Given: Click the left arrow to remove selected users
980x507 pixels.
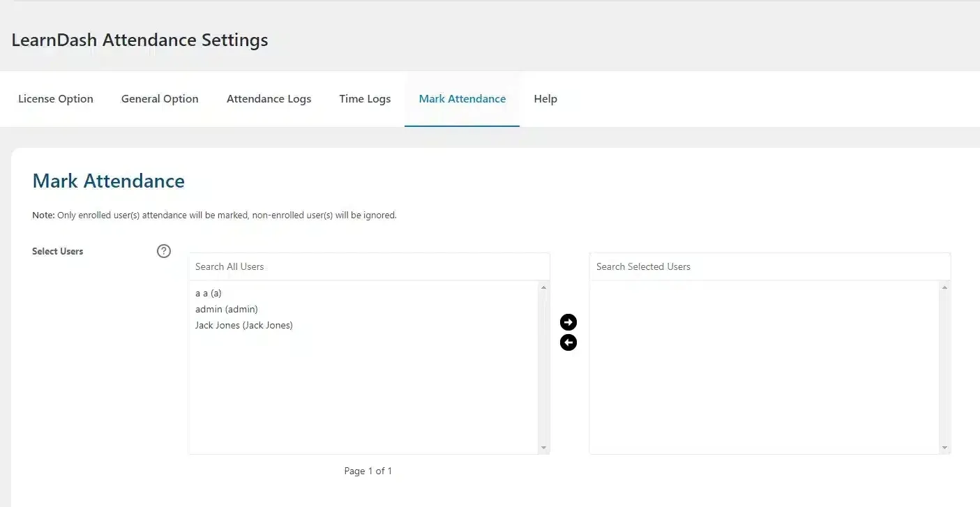Looking at the screenshot, I should pos(568,342).
